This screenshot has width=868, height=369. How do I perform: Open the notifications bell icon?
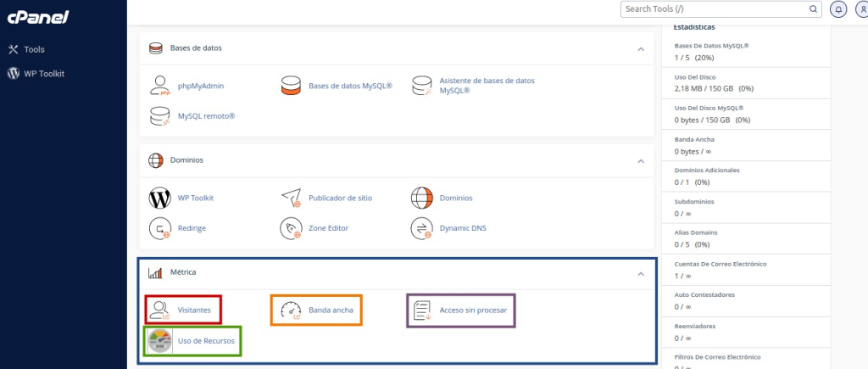(838, 9)
